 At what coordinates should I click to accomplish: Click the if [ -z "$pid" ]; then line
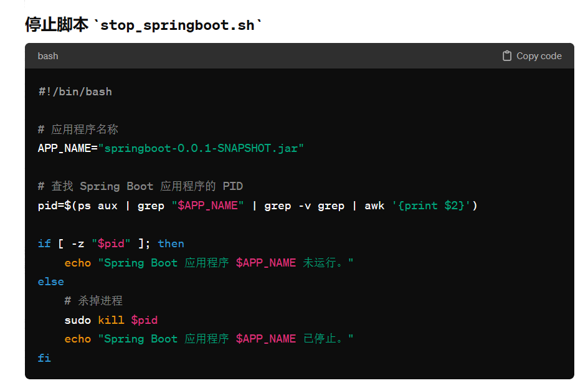(x=111, y=244)
